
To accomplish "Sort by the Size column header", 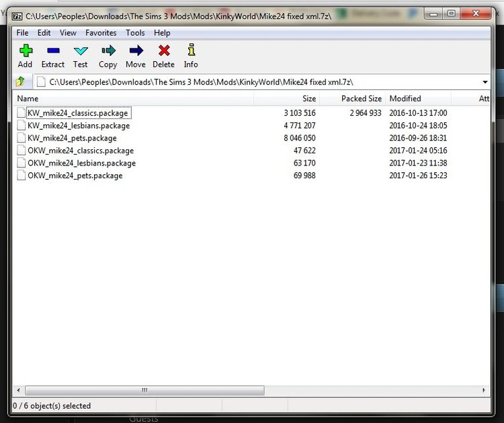I will (286, 98).
